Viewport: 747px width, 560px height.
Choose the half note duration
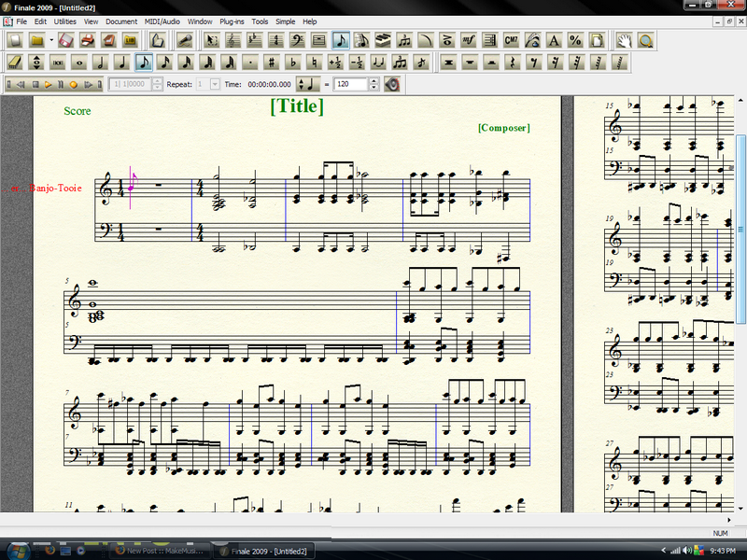[x=101, y=63]
